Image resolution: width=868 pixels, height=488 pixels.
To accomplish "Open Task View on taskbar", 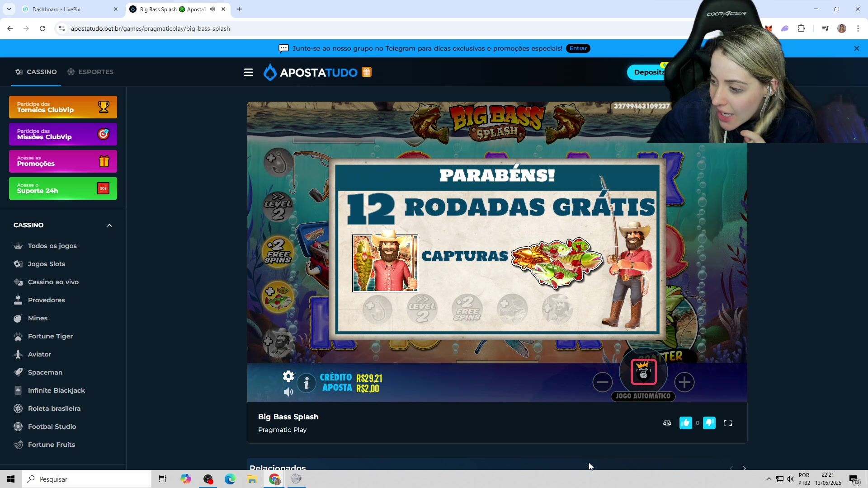I will pos(163,479).
